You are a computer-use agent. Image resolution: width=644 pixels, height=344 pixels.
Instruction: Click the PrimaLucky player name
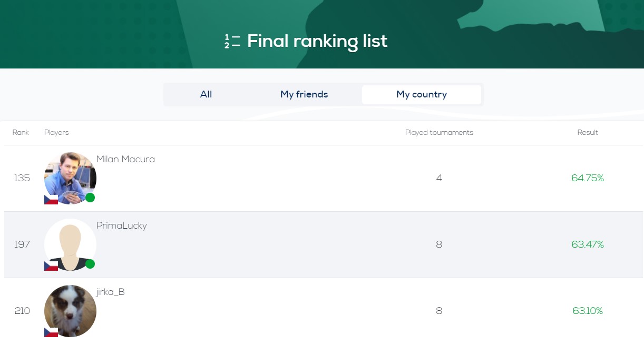122,225
